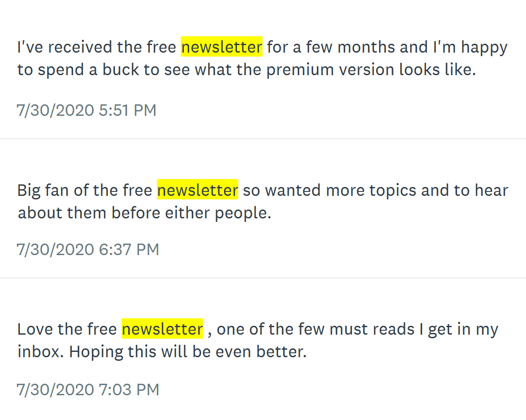Screen dimensions: 526x420
Task: Click the 7/30/2020 5:51 PM timestamp
Action: coord(87,110)
